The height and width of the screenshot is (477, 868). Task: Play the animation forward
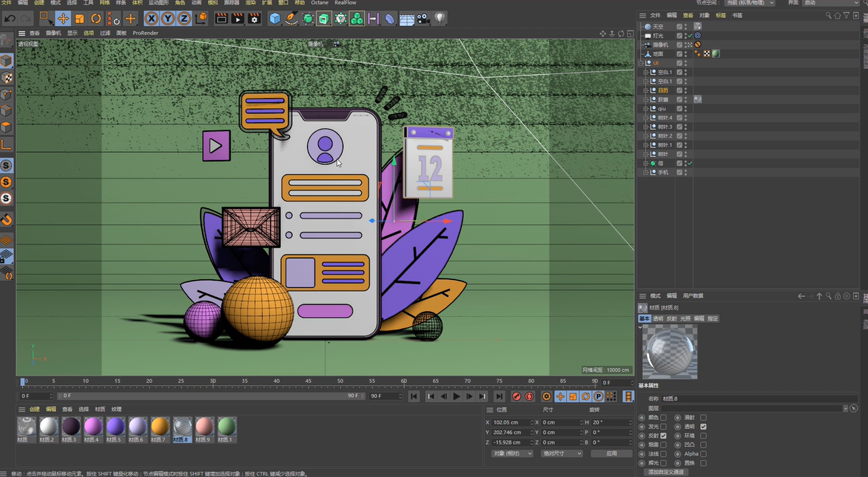pos(456,396)
